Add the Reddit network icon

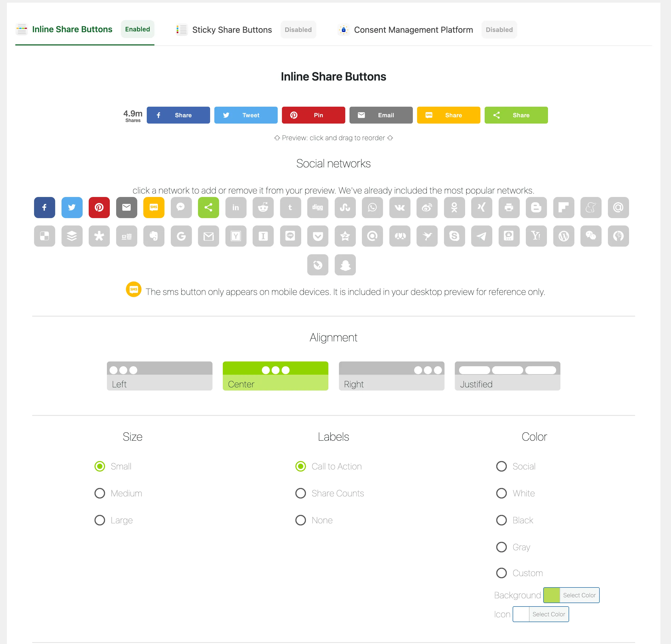[263, 207]
